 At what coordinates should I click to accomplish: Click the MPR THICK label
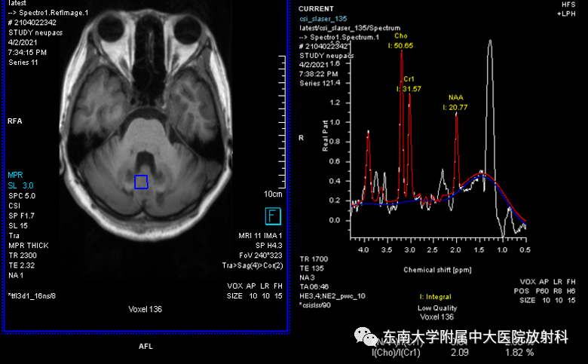29,246
